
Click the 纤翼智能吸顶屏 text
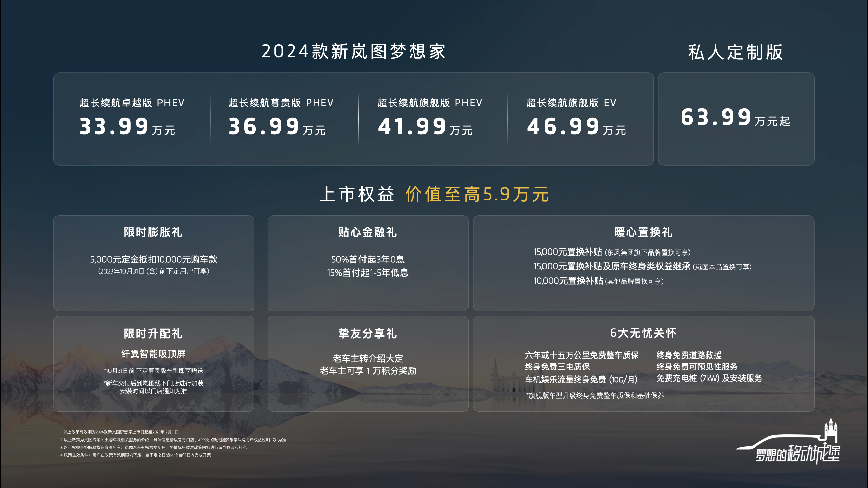click(x=153, y=354)
